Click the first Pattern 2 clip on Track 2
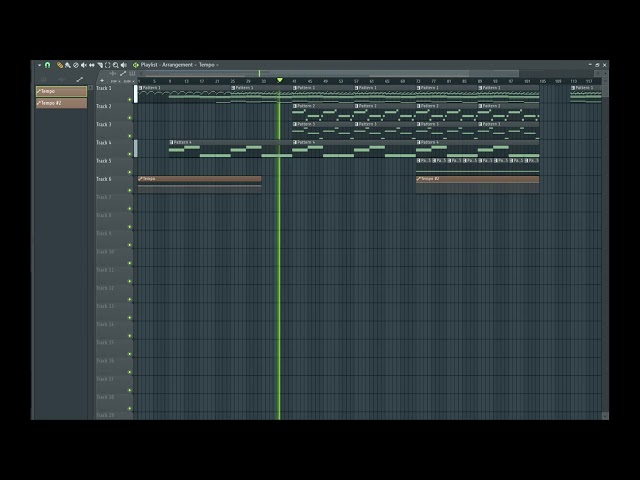 323,112
